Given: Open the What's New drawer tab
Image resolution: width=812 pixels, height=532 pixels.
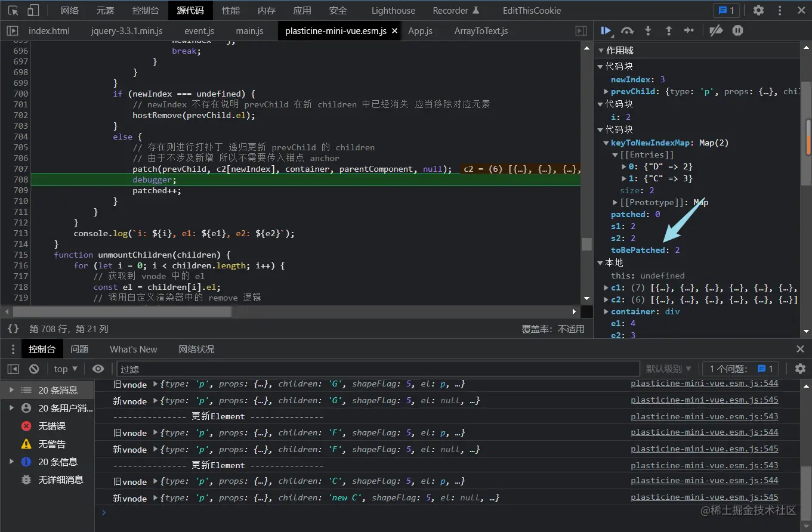Looking at the screenshot, I should (134, 349).
